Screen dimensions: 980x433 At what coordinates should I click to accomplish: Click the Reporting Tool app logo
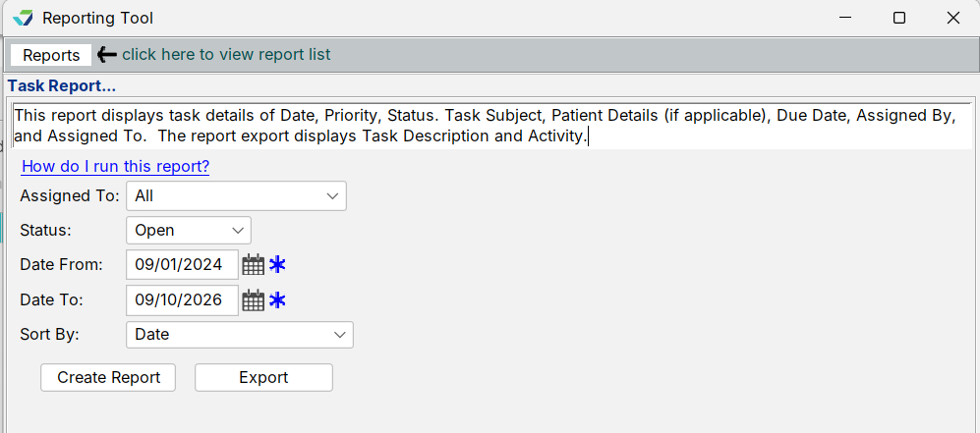tap(23, 18)
